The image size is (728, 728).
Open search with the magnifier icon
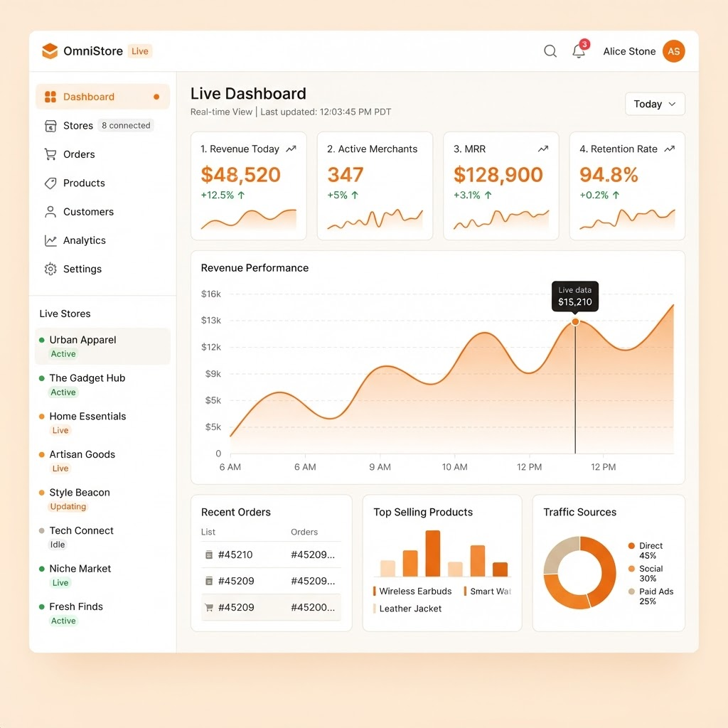tap(550, 51)
